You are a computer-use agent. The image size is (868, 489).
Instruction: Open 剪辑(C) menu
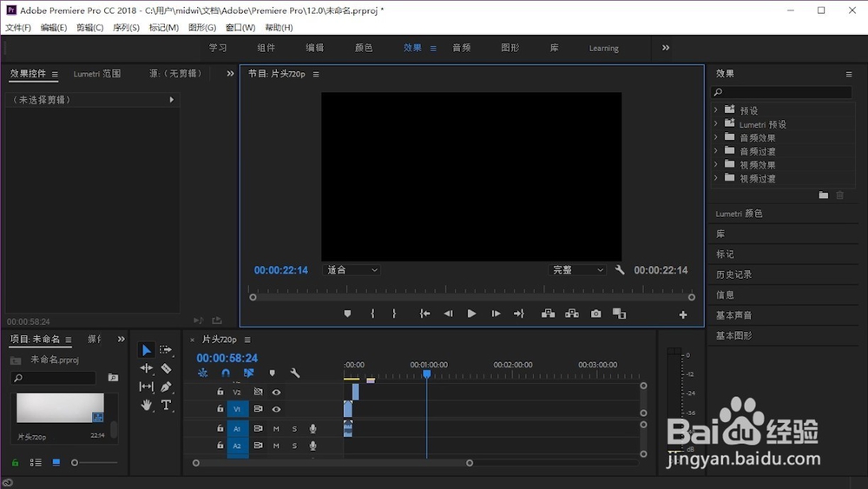point(89,28)
